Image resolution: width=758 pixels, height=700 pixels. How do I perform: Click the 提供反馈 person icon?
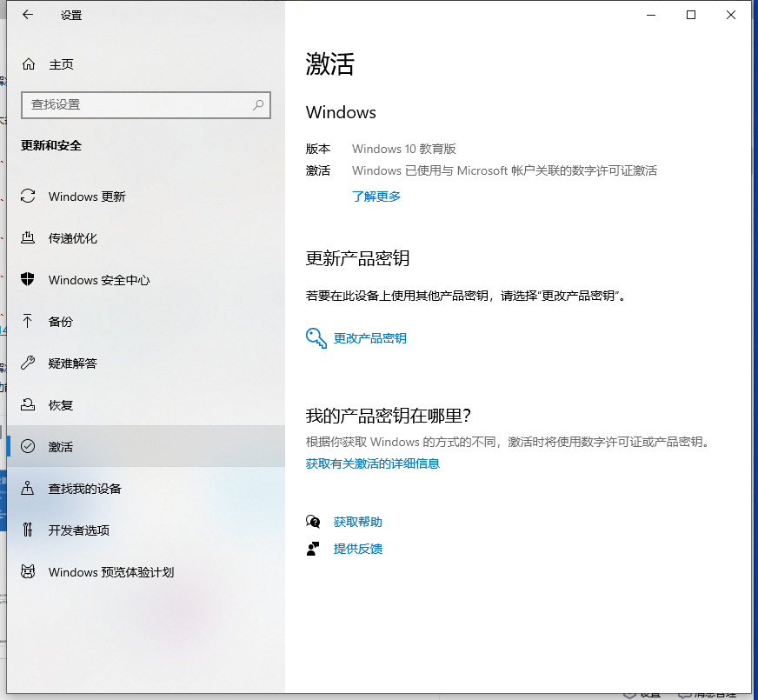(x=314, y=549)
